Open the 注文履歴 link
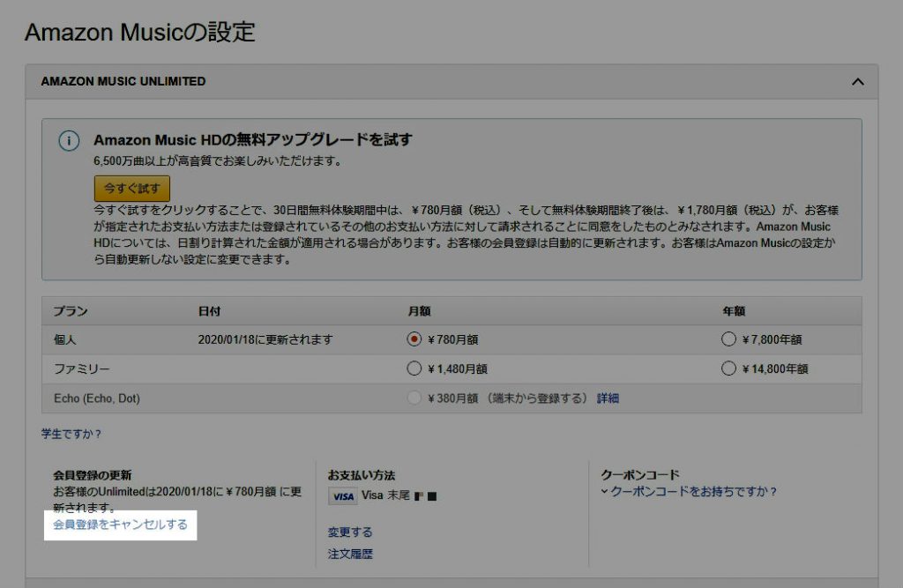The height and width of the screenshot is (588, 903). click(x=350, y=554)
